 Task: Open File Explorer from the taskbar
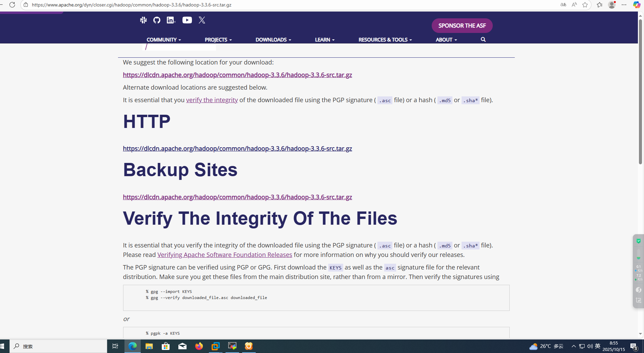coord(149,346)
